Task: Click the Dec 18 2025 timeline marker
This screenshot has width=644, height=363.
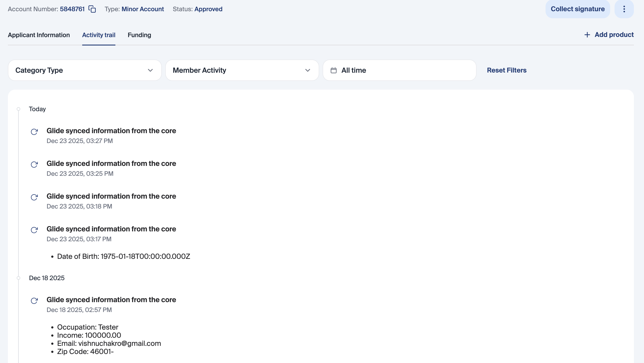Action: (18, 278)
